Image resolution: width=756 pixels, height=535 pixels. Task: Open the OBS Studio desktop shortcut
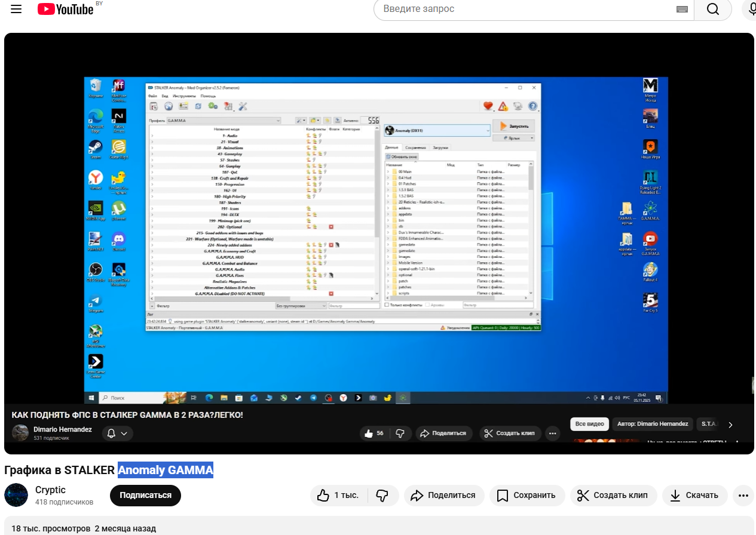point(95,273)
